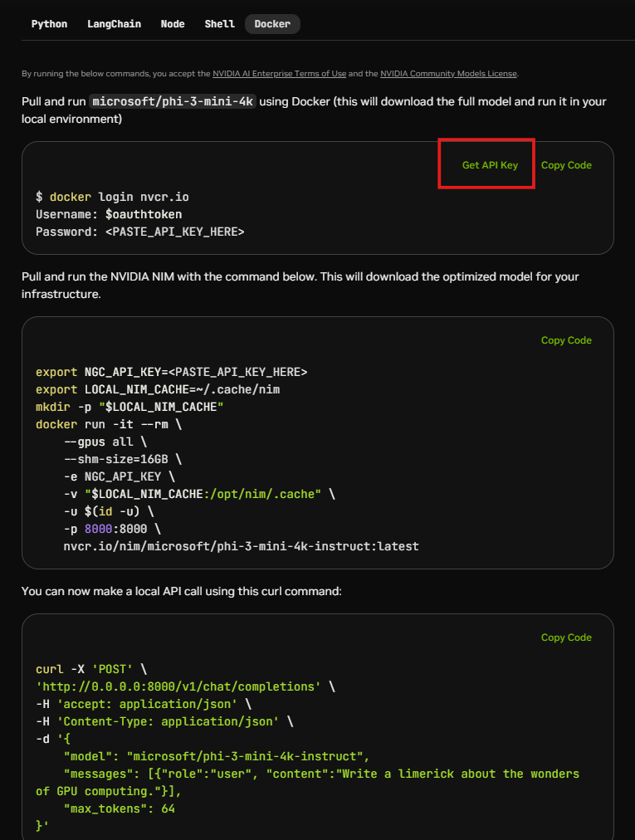Click the 'export LOCAL_NIM_CACHE' line

[x=164, y=389]
